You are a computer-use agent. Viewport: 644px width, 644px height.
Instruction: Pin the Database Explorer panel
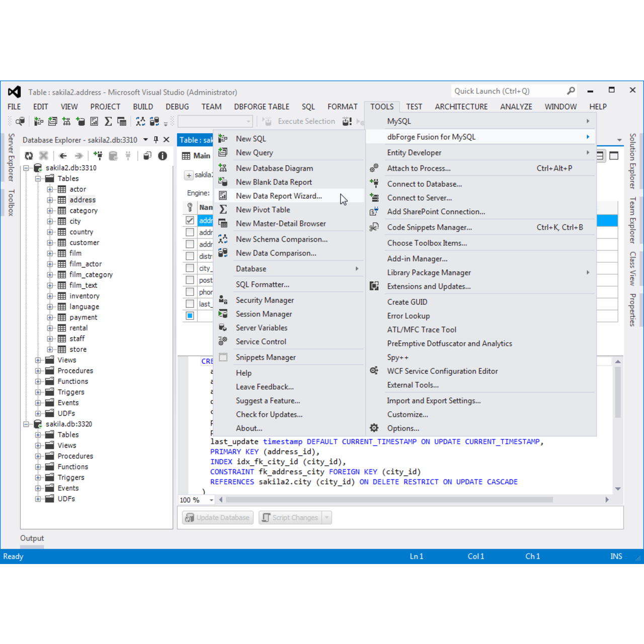pyautogui.click(x=156, y=140)
